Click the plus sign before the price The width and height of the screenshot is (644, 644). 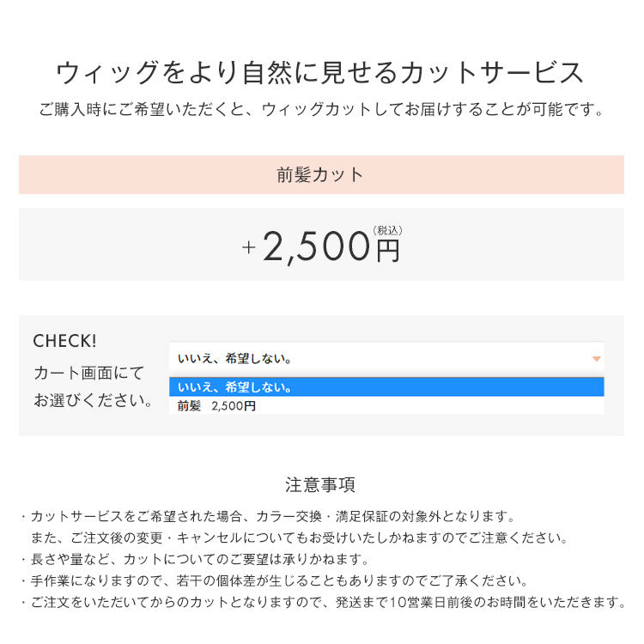(249, 247)
